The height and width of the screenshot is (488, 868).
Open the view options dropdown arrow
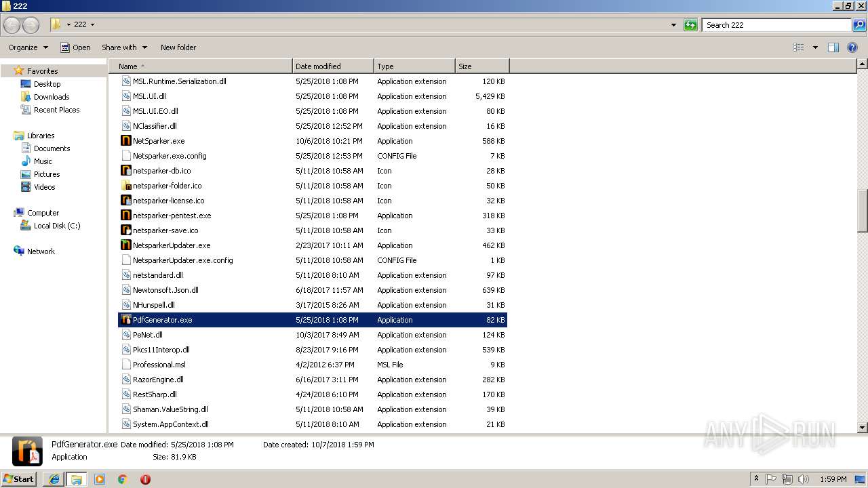[x=815, y=47]
